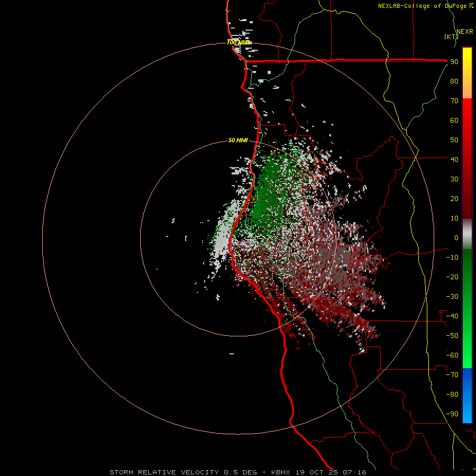
Task: Click the 90 value on velocity scale
Action: coord(454,62)
